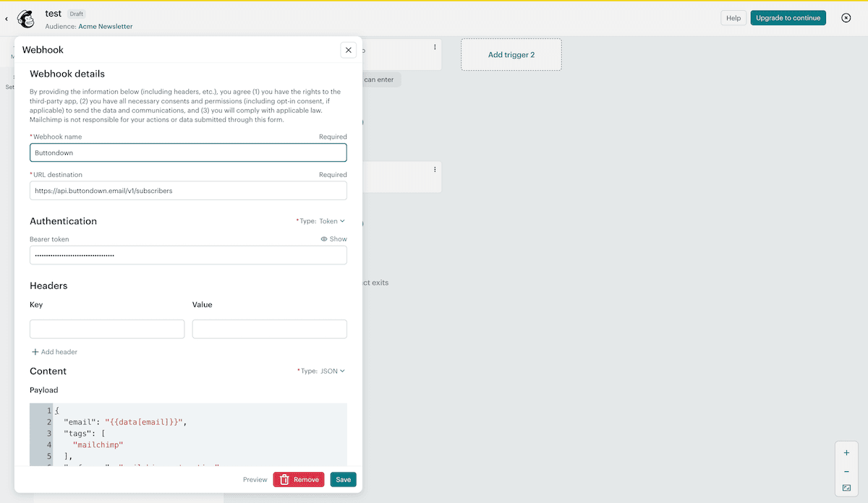Click the fit-to-screen zoom icon
The height and width of the screenshot is (503, 868).
846,489
